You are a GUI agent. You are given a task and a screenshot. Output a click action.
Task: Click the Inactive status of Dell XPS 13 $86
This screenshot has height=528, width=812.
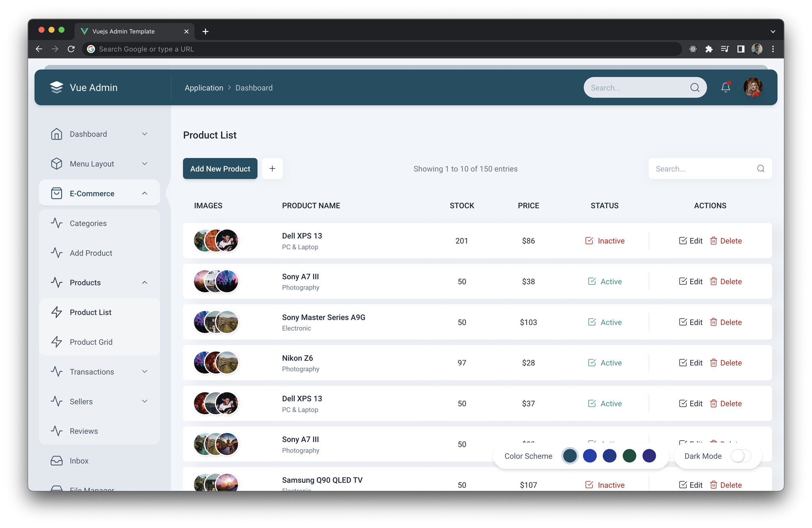tap(605, 241)
